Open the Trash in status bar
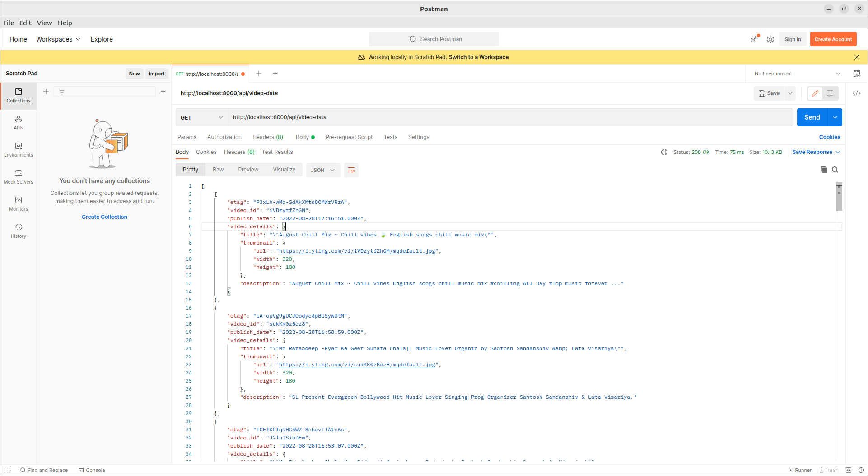Screen dimensions: 868x476 829,470
